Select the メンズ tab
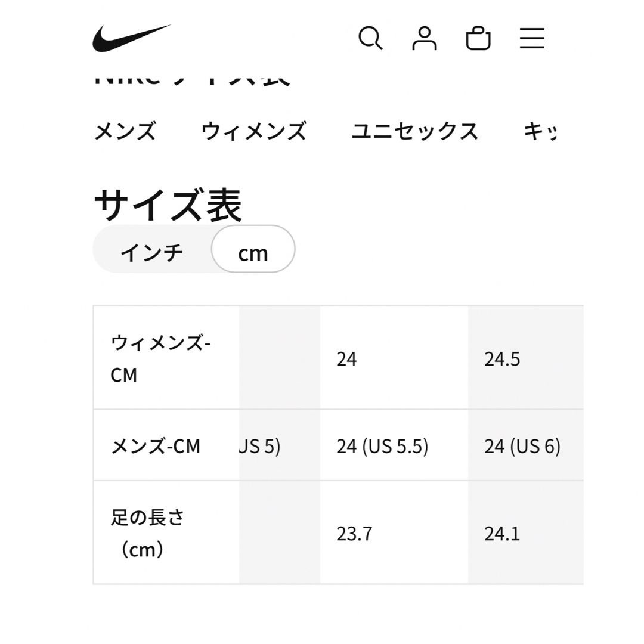Viewport: 644px width, 644px height. tap(125, 131)
